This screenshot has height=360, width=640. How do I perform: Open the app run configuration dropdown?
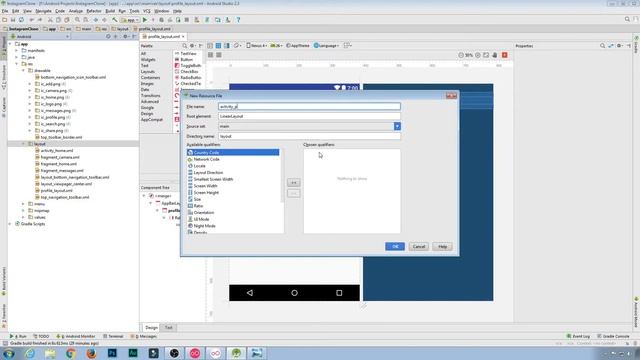click(131, 20)
